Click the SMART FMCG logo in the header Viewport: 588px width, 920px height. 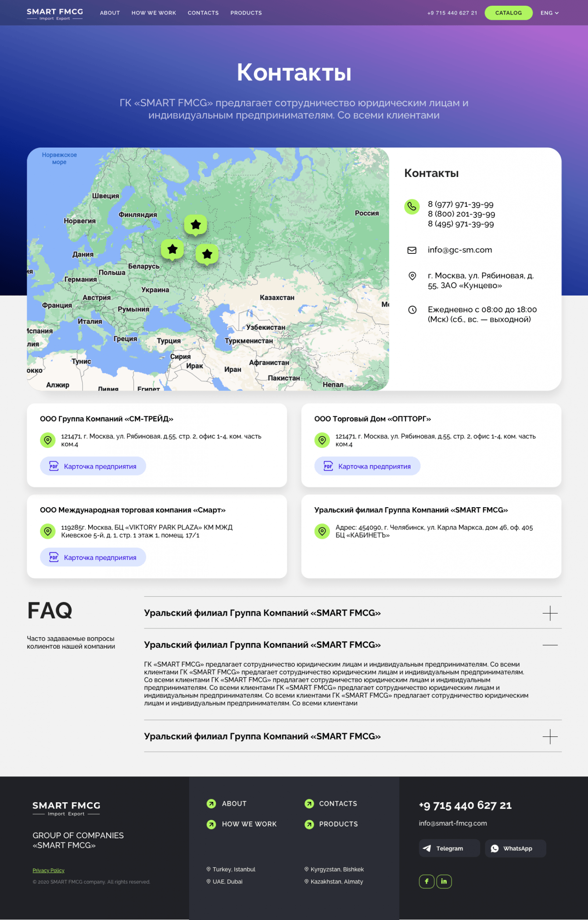(x=55, y=14)
